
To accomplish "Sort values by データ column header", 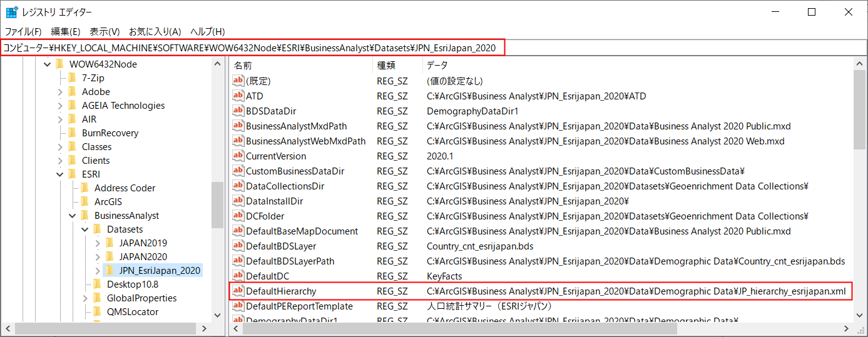I will pyautogui.click(x=638, y=65).
